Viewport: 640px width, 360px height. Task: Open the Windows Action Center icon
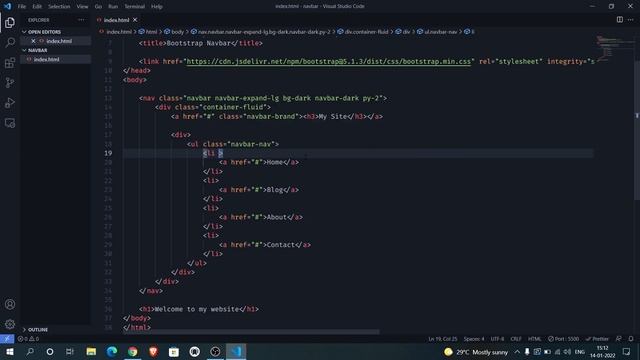coord(627,352)
